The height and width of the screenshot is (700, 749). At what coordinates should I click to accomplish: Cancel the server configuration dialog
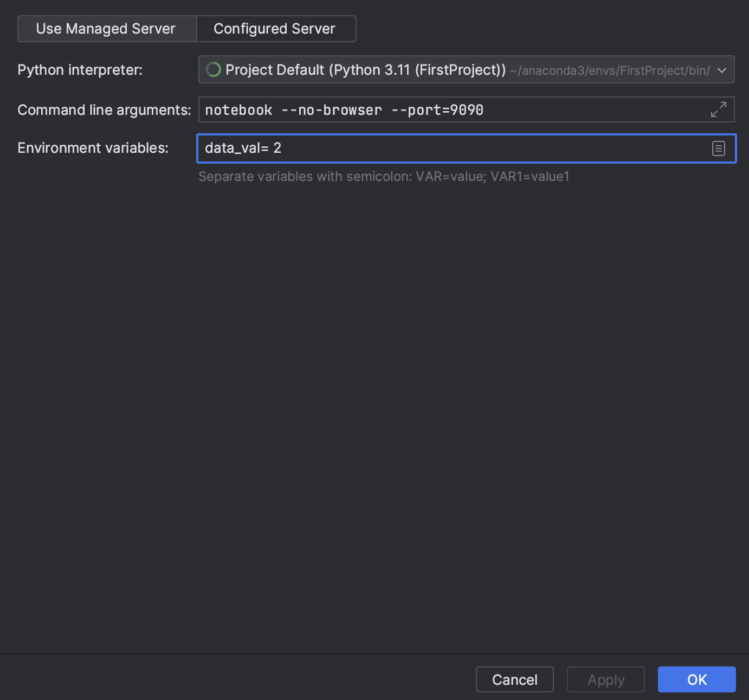(x=514, y=679)
